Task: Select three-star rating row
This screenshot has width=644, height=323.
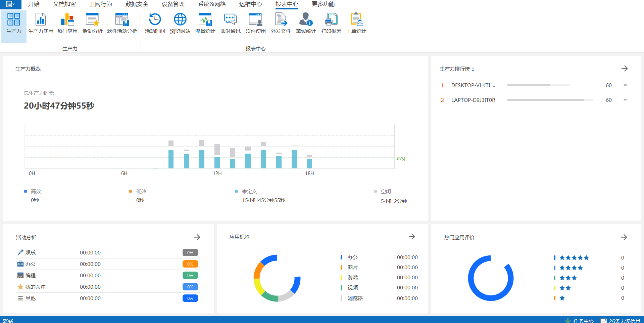Action: coord(589,278)
